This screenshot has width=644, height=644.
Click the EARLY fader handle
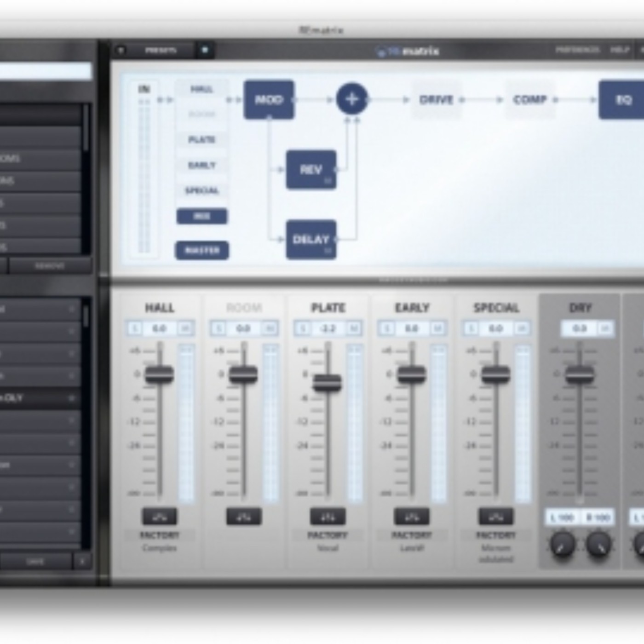(x=412, y=374)
